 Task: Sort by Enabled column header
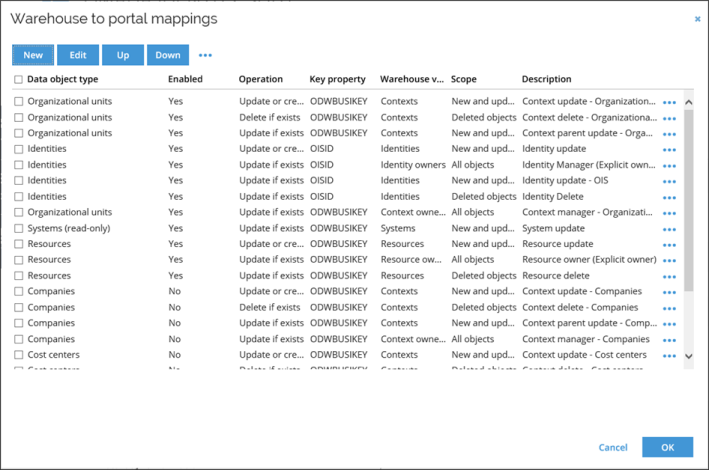tap(185, 79)
